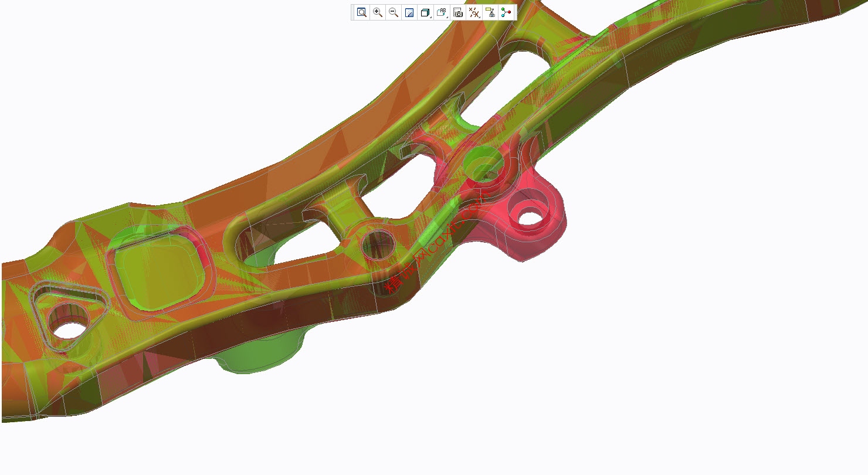Toggle annotation display eye icon
Screen dimensions: 868x475
[x=490, y=12]
